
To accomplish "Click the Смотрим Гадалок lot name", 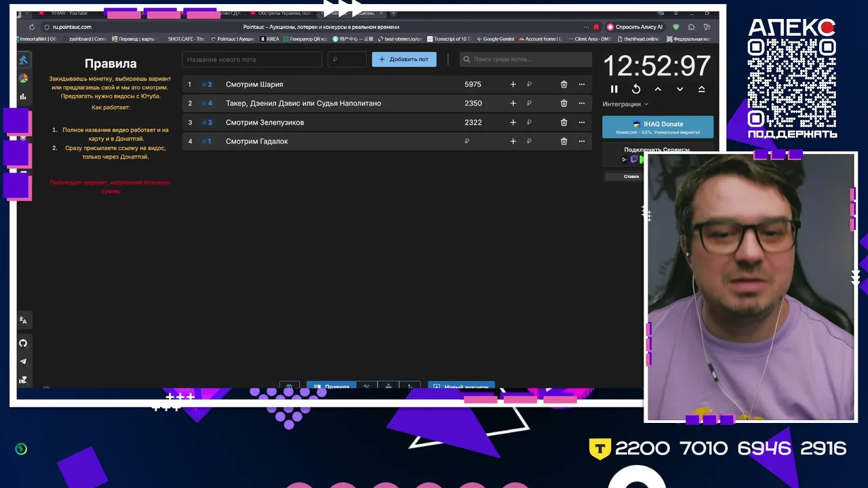I will tap(257, 141).
